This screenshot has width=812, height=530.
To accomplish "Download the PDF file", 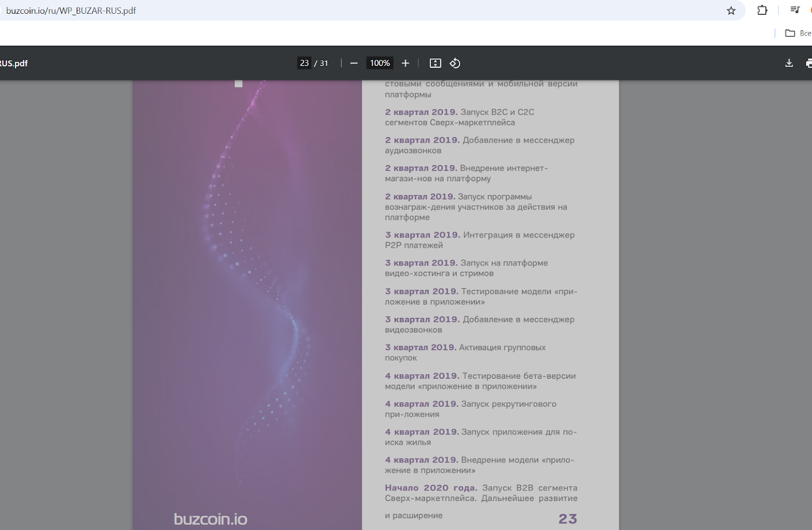I will pos(789,63).
